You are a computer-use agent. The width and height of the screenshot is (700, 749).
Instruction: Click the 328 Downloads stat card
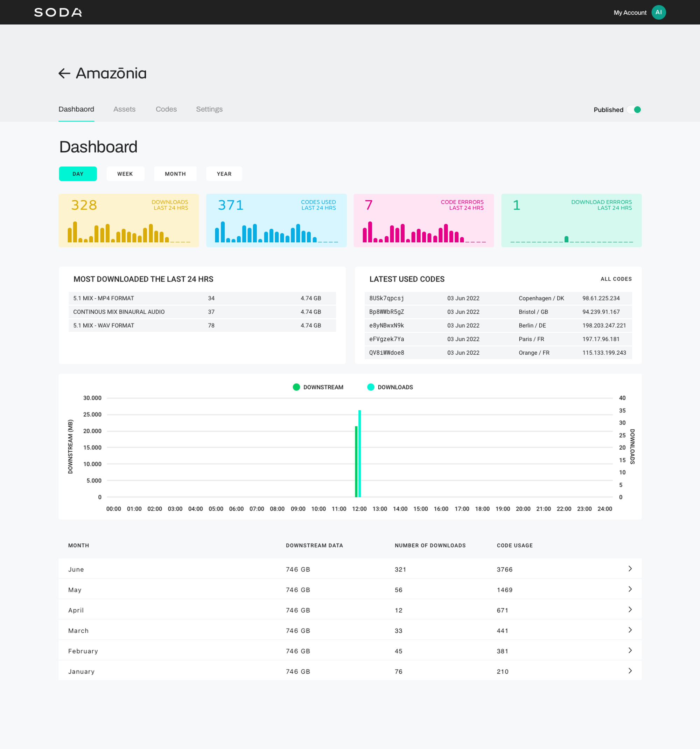[129, 220]
